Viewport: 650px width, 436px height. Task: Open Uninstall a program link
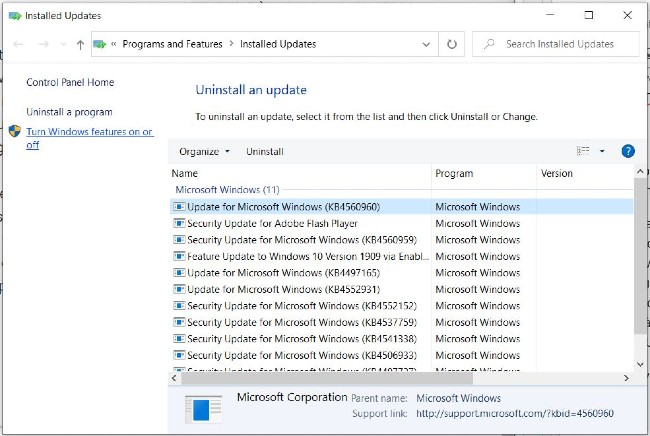(69, 112)
